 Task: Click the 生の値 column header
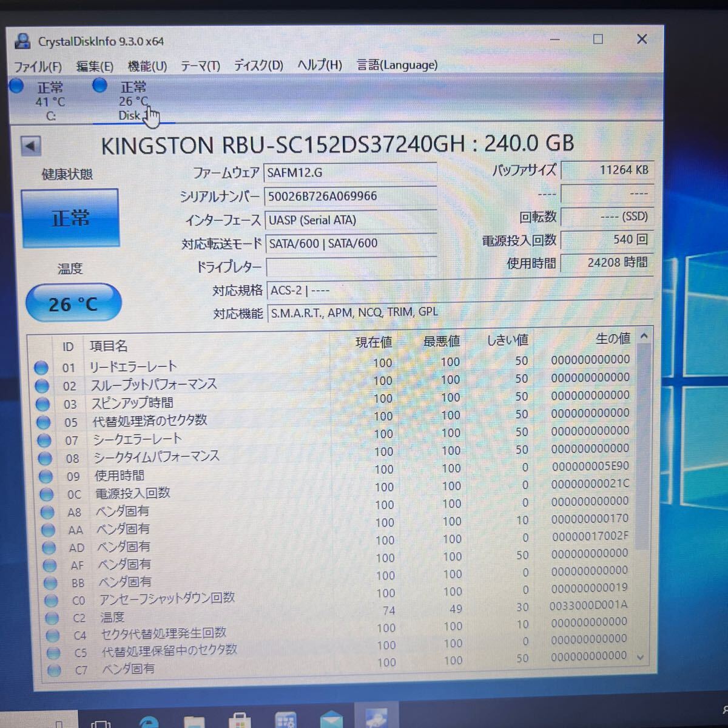pos(613,339)
